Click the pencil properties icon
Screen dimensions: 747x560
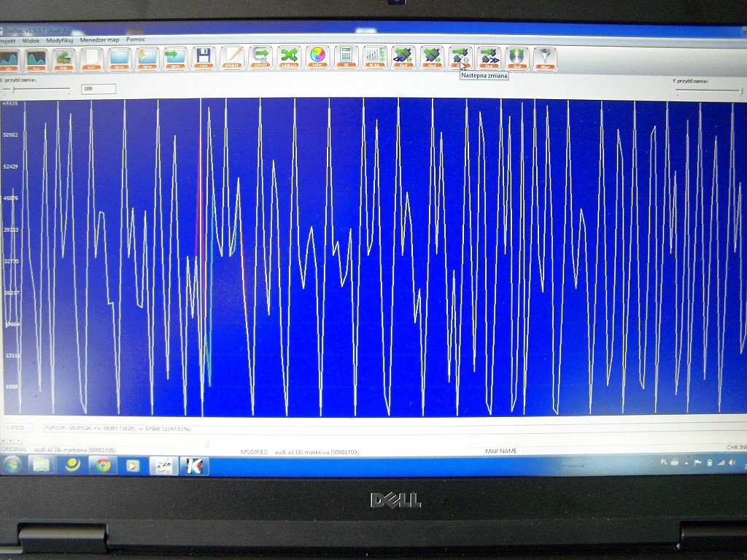coord(232,58)
